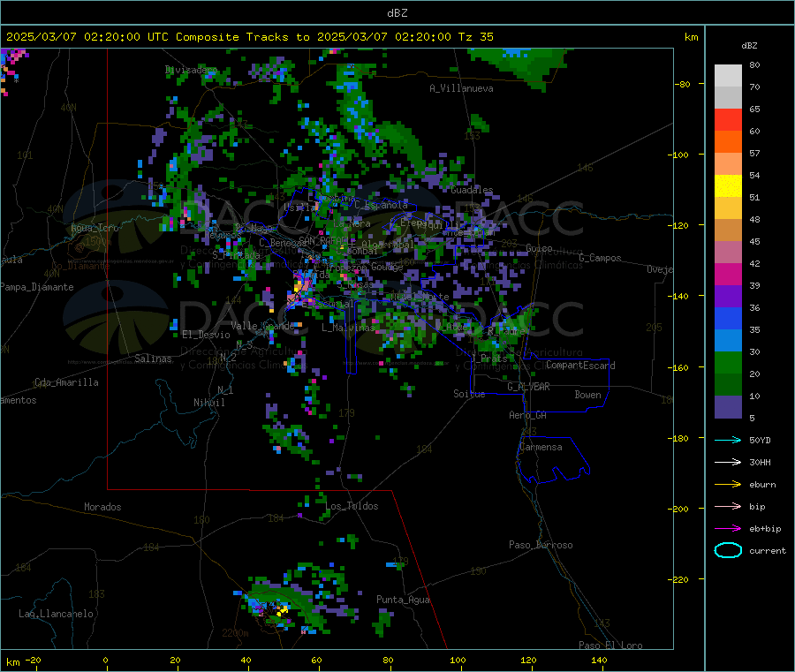Click the Agua_Toro map label
Screen dimensions: 795x672
[95, 228]
